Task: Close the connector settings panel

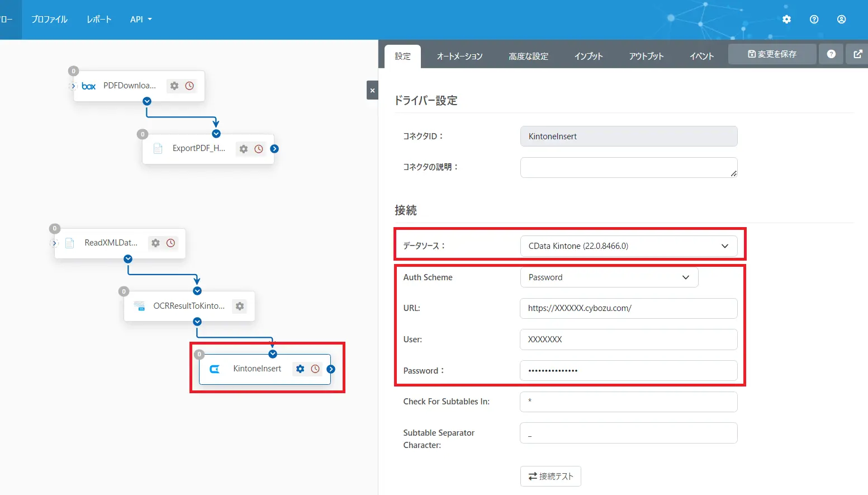Action: [372, 90]
